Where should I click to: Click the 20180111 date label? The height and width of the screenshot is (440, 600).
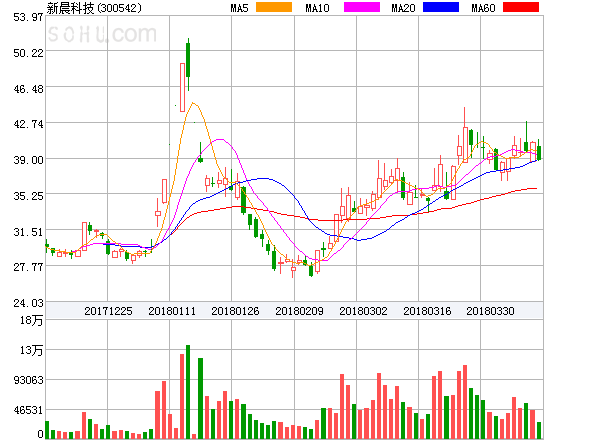click(172, 311)
